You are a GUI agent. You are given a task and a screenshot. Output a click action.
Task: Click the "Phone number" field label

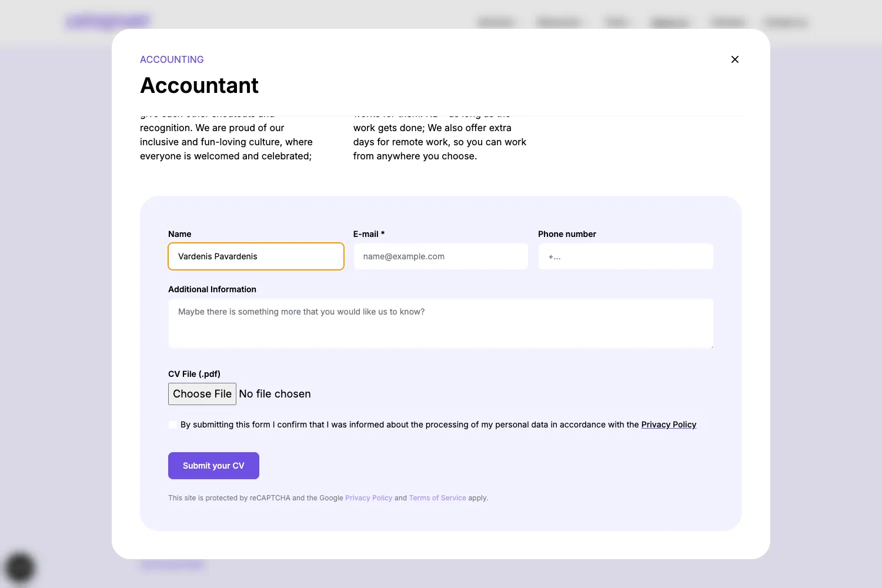tap(567, 234)
